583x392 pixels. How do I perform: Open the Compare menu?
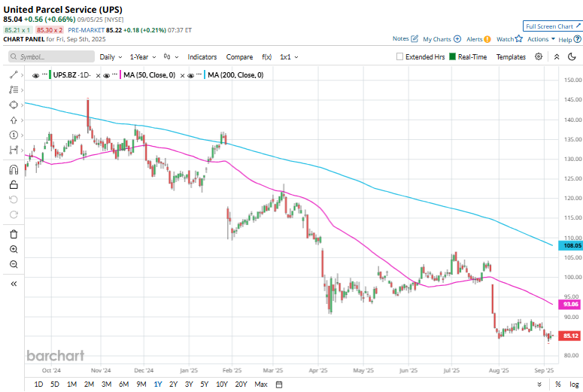239,57
